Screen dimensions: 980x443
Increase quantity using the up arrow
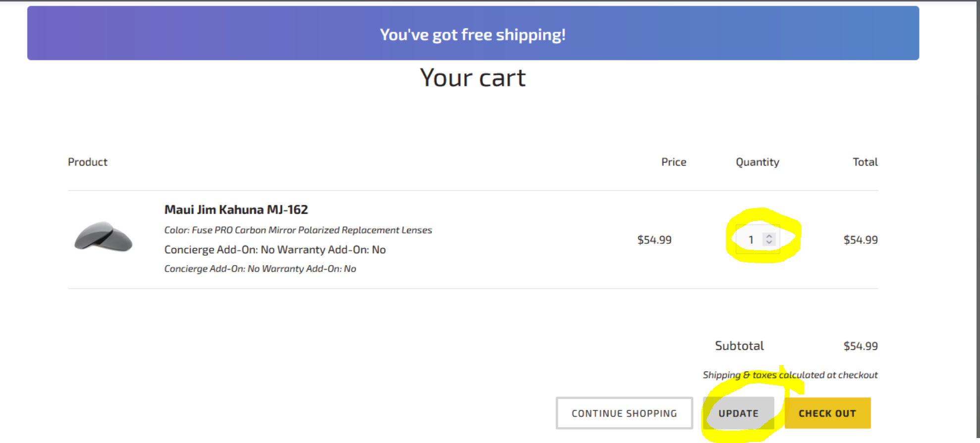769,236
